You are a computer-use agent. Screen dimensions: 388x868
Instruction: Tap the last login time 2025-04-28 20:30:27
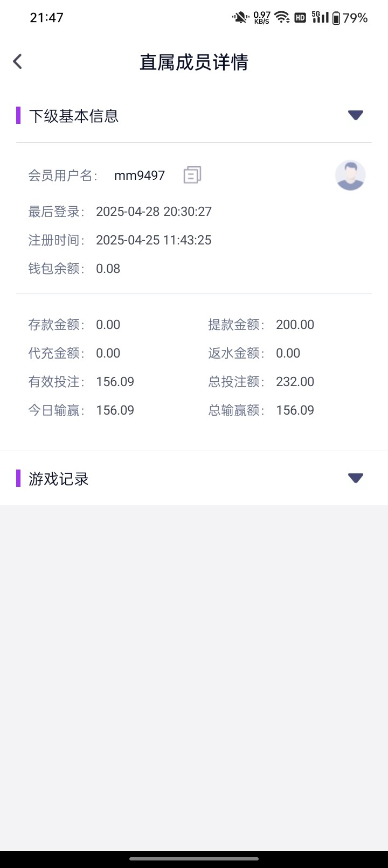(x=154, y=212)
